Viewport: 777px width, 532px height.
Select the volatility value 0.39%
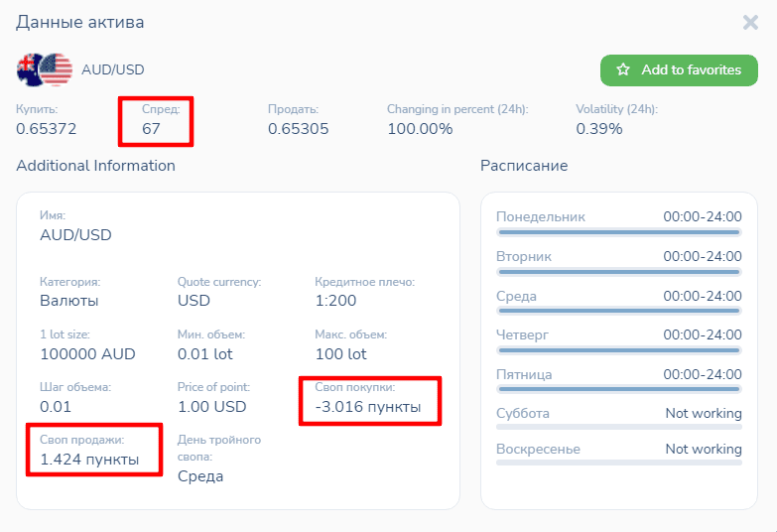tap(598, 129)
